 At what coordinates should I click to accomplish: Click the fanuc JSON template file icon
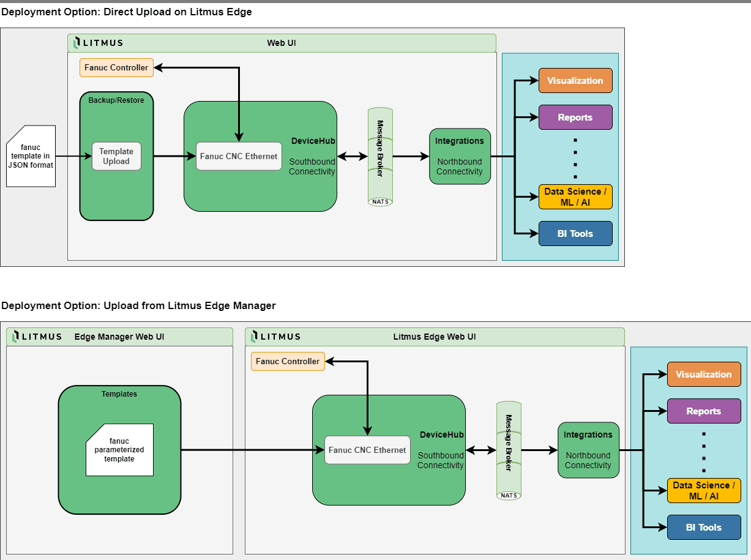(31, 156)
